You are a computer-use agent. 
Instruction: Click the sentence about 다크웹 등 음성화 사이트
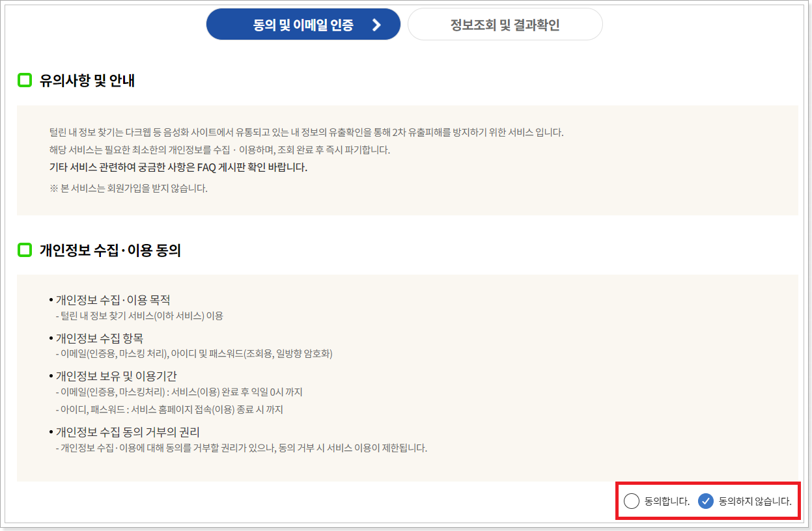307,132
